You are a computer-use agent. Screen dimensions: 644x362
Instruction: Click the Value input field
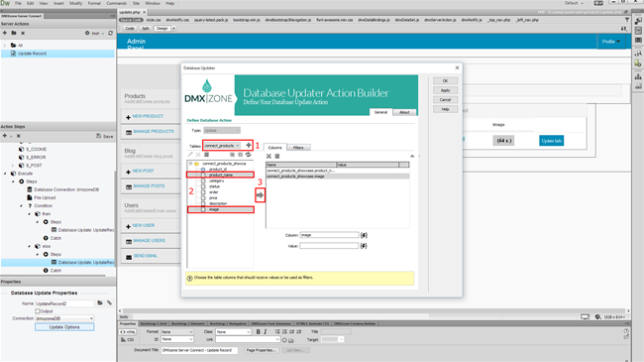[x=329, y=246]
